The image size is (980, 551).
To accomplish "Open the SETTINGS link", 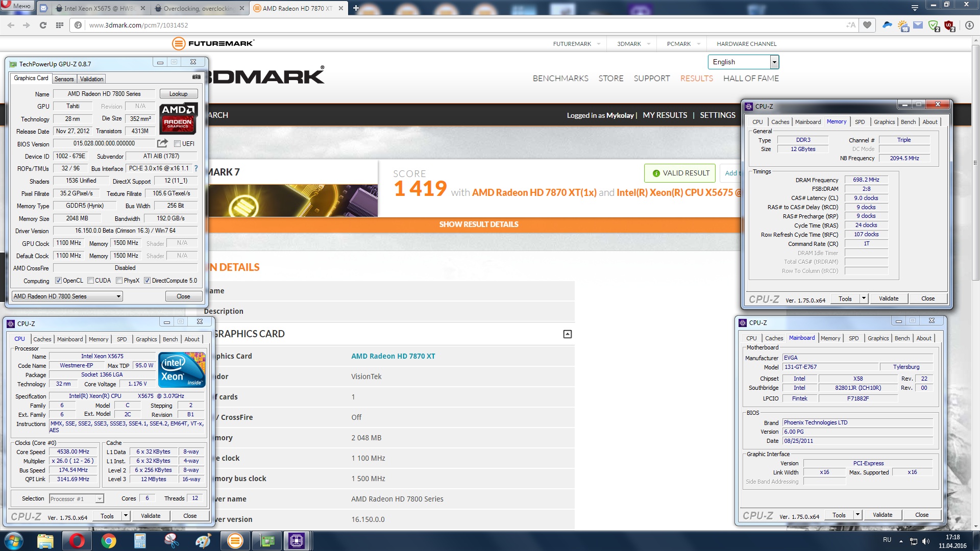I will tap(718, 115).
